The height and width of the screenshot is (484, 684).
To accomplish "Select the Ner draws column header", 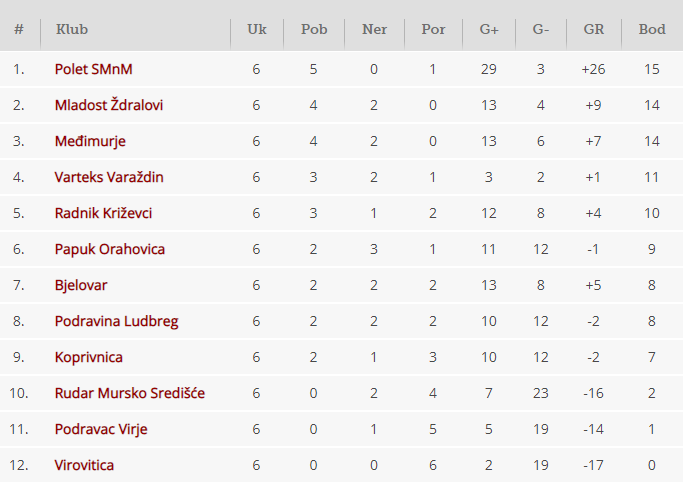I will [374, 29].
